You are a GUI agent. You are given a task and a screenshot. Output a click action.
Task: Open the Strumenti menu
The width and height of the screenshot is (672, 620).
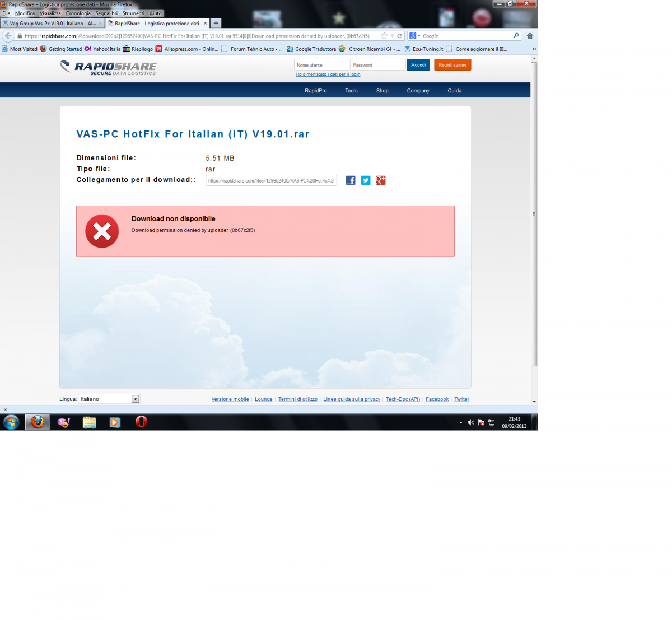pyautogui.click(x=133, y=13)
